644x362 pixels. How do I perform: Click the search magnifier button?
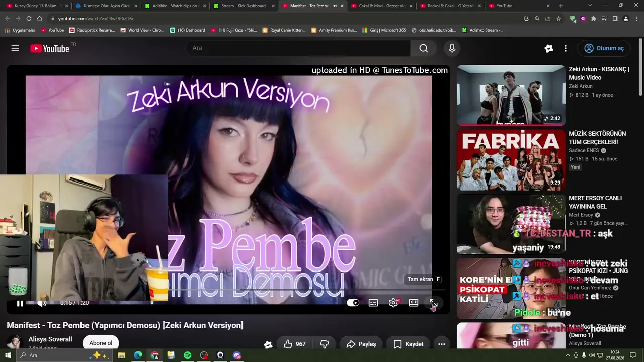pos(424,48)
